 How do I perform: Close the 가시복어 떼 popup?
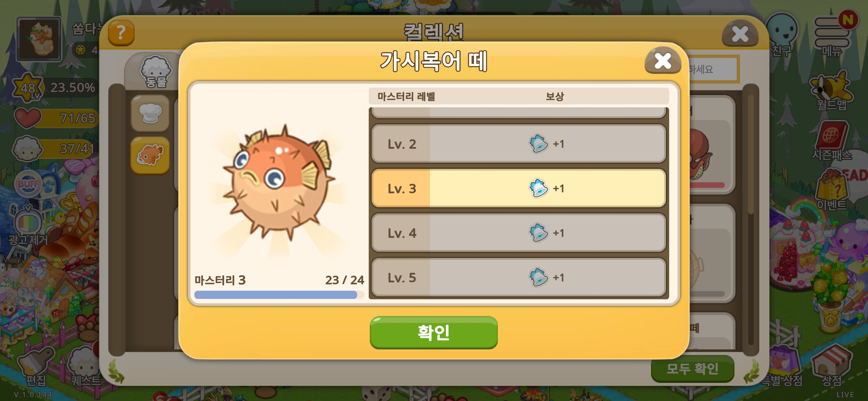coord(662,61)
